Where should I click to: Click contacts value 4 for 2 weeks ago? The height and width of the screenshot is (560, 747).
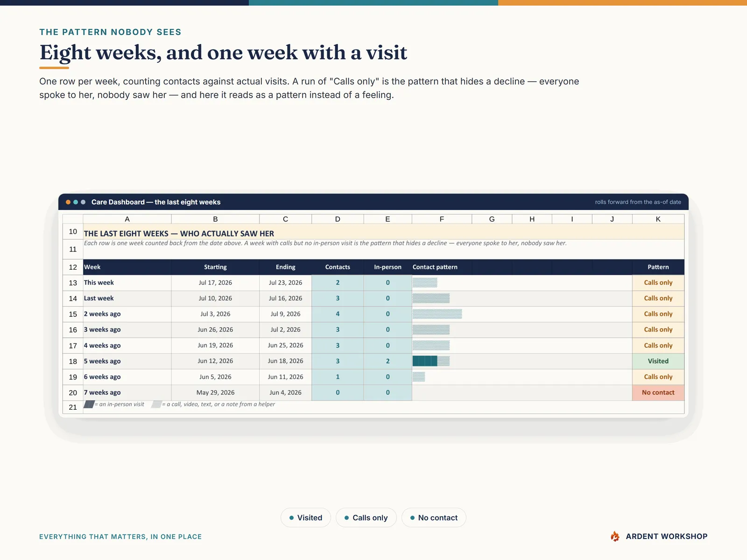click(338, 314)
